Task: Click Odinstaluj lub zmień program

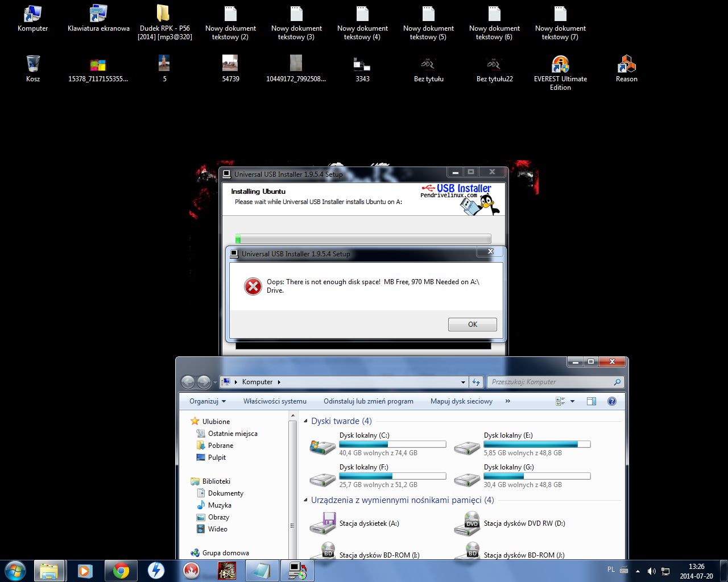Action: click(369, 401)
